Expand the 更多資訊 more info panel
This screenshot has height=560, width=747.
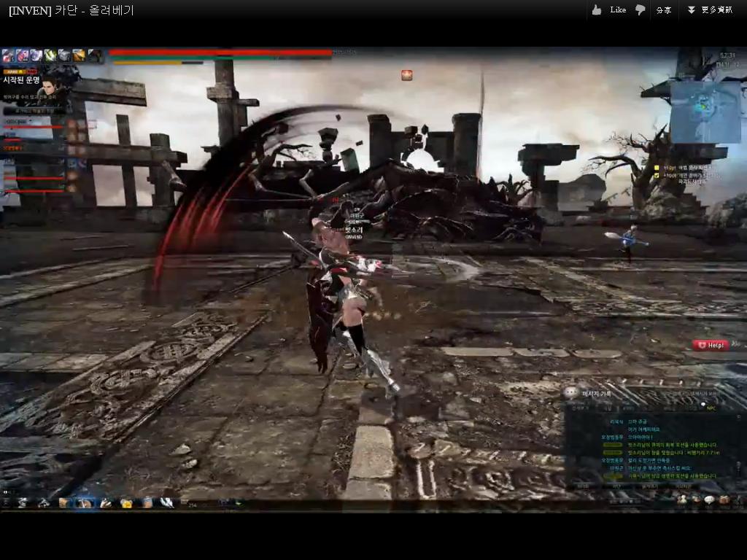tap(710, 10)
